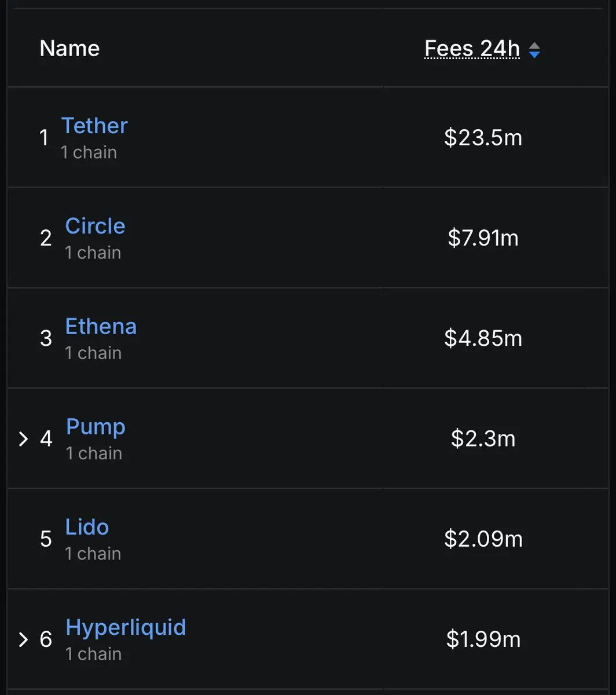
Task: Click the Name column header
Action: pyautogui.click(x=69, y=48)
